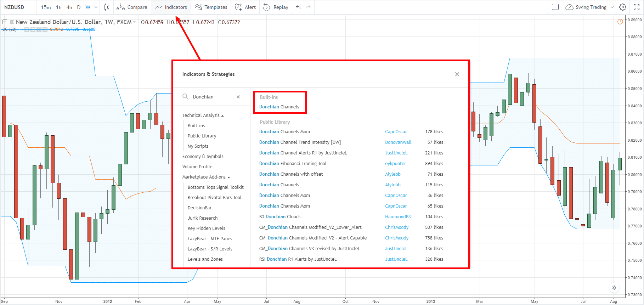The height and width of the screenshot is (305, 644).
Task: Open Volume Profile category
Action: click(197, 166)
